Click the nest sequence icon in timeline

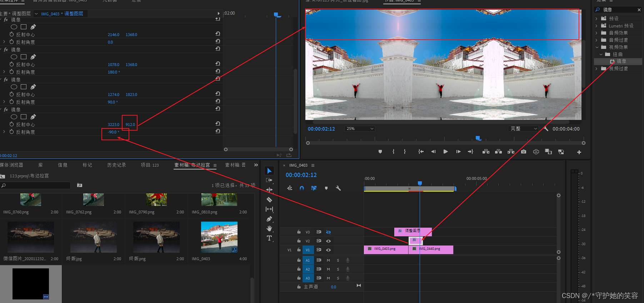pos(290,188)
